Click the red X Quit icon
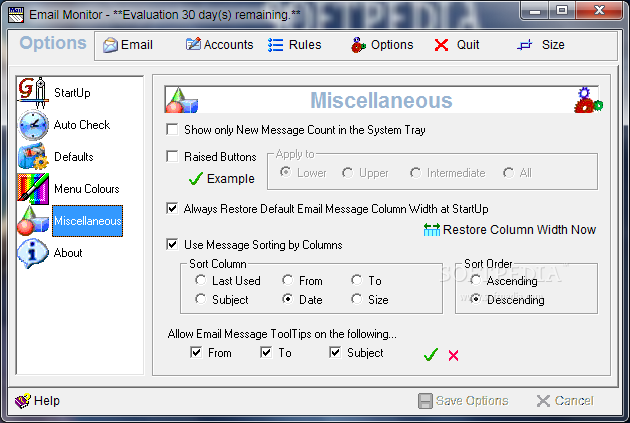The width and height of the screenshot is (630, 423). 441,45
